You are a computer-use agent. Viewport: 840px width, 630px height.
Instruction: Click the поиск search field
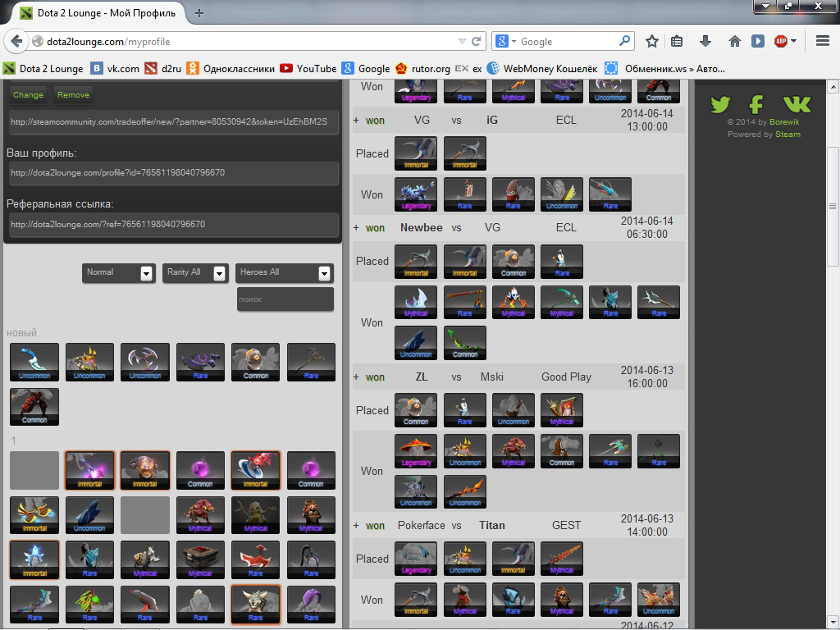pyautogui.click(x=285, y=299)
